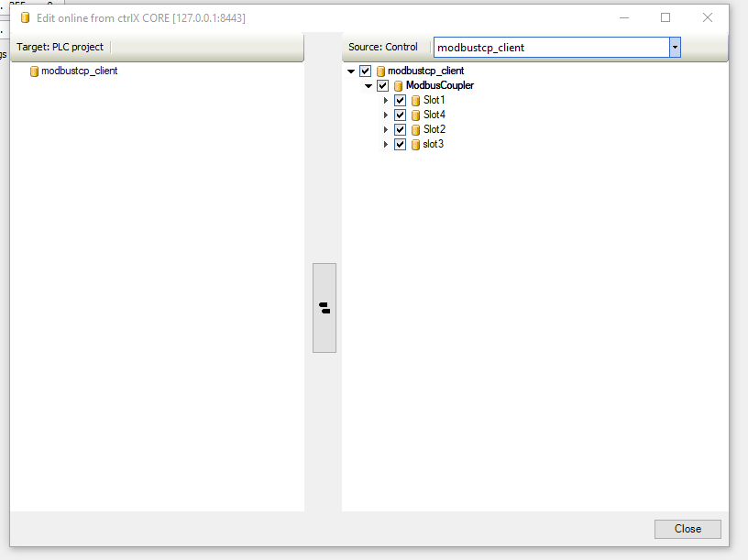The height and width of the screenshot is (560, 748).
Task: Select the slot3 label
Action: 434,144
